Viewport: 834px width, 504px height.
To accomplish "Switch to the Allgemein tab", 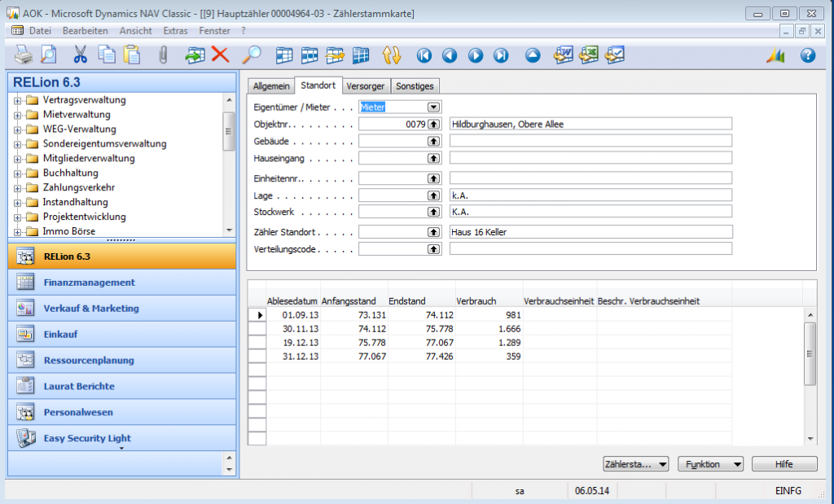I will (x=271, y=86).
